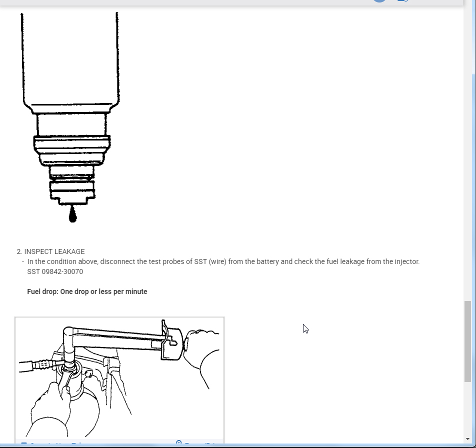Click the torque wrench gauge head in the illustration

pyautogui.click(x=171, y=343)
